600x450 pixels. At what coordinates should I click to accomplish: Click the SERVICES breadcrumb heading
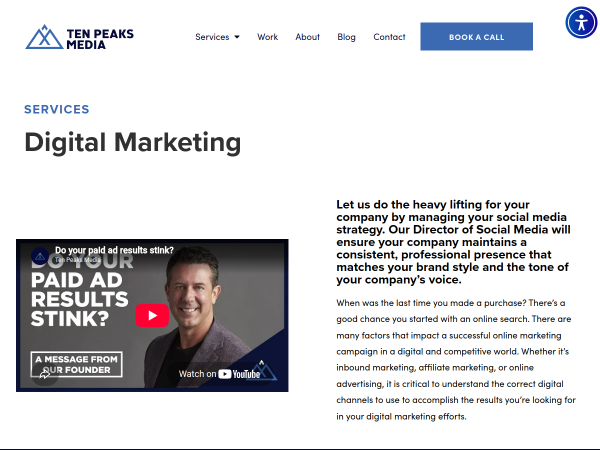[x=57, y=109]
